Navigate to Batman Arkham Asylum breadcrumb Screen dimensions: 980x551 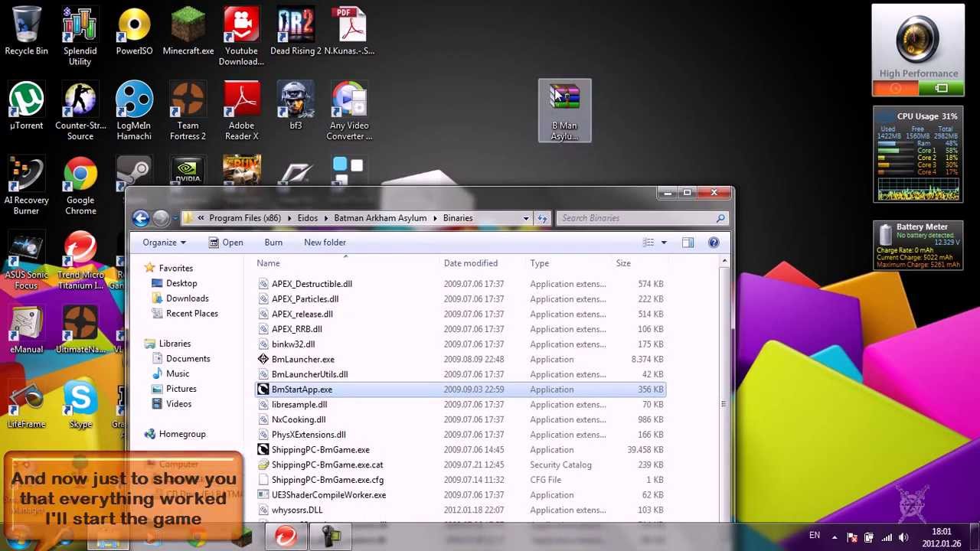point(380,218)
